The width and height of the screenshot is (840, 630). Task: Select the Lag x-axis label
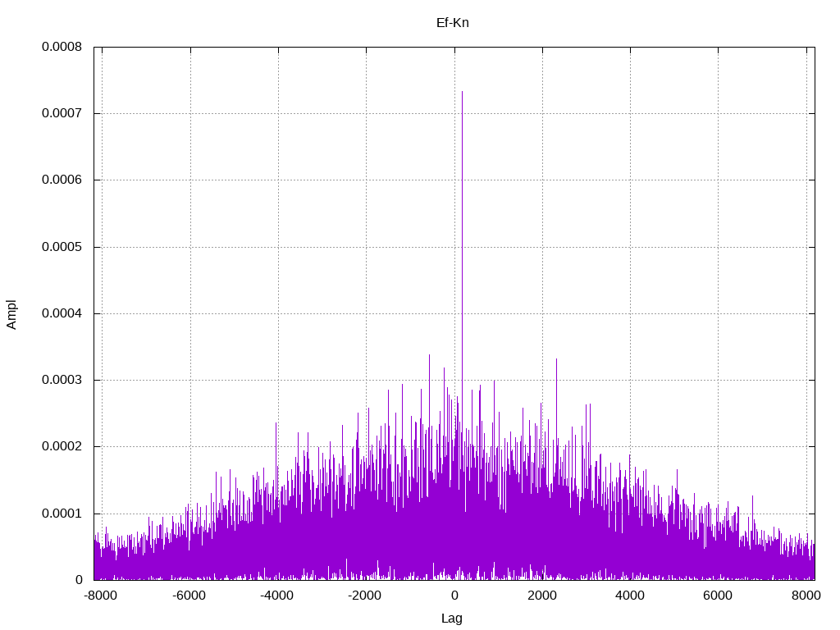tap(452, 619)
